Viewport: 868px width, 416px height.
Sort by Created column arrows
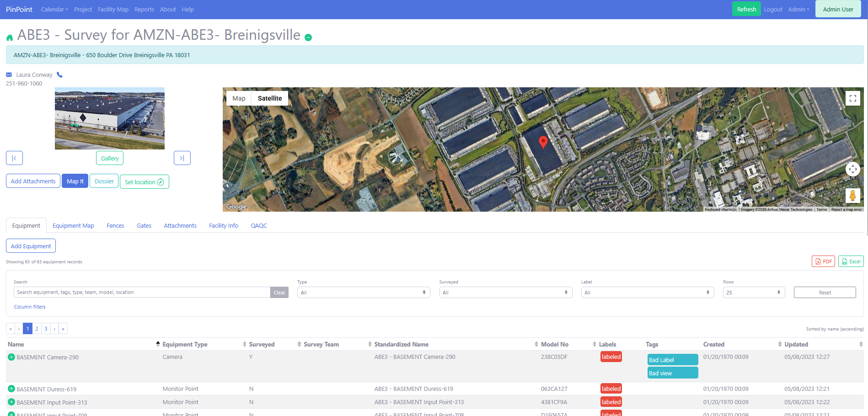point(780,344)
